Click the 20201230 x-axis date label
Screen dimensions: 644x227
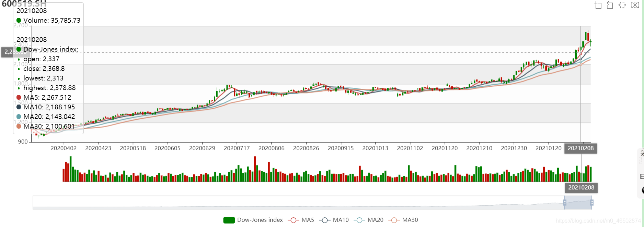pos(514,148)
